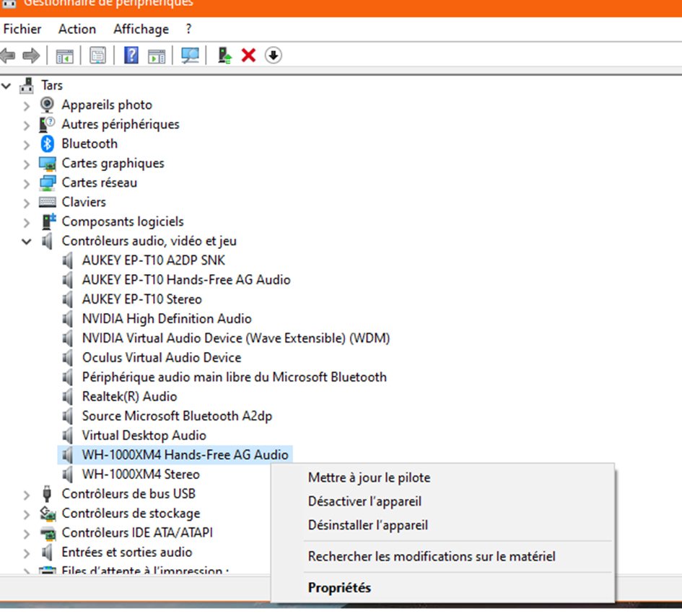
Task: Click the Forward arrow toolbar icon
Action: pos(31,56)
